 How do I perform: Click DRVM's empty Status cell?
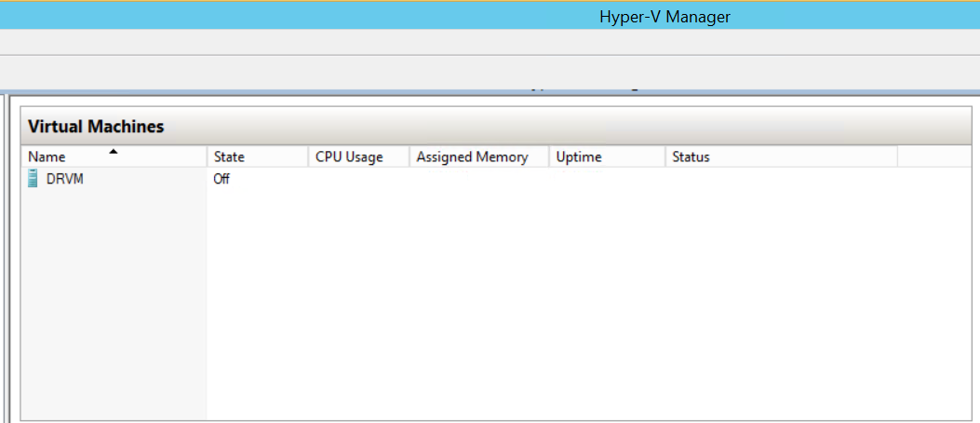[x=780, y=179]
